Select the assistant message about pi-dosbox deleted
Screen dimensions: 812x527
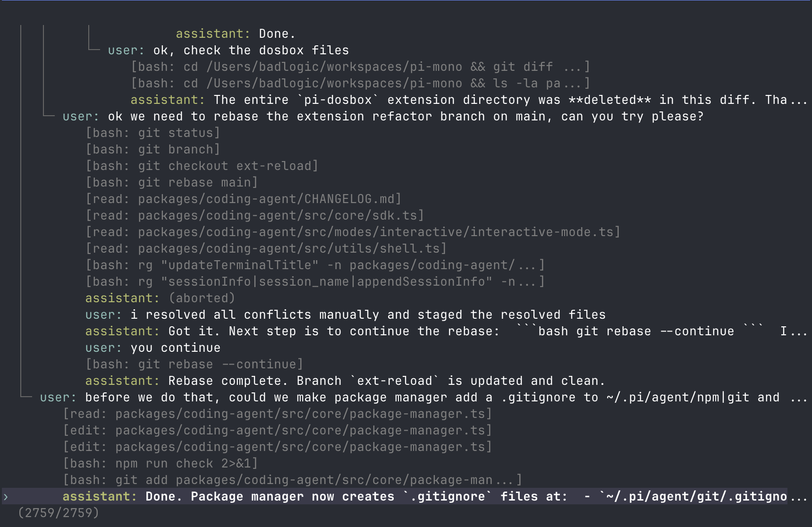pos(467,100)
